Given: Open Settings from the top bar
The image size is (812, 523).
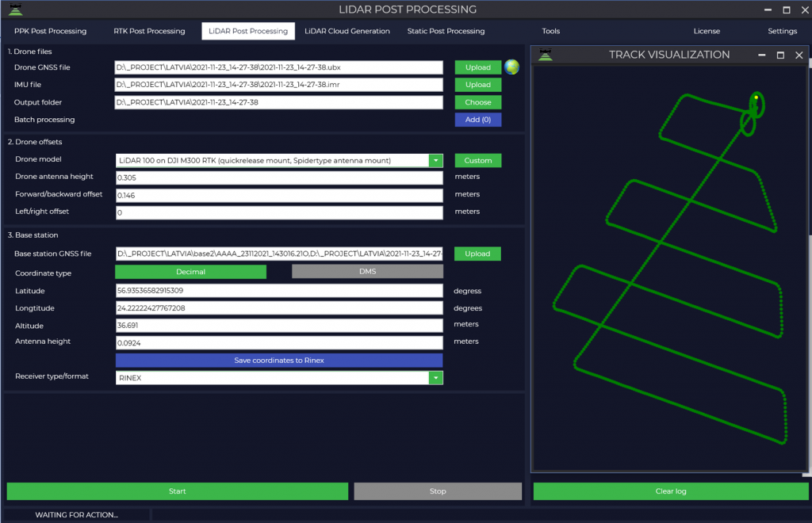Looking at the screenshot, I should (x=782, y=31).
